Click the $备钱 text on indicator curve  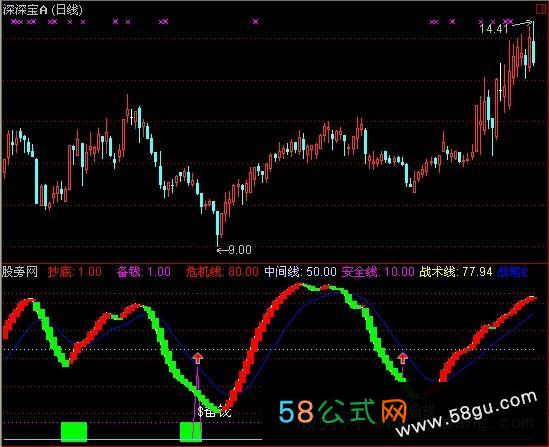pos(214,411)
